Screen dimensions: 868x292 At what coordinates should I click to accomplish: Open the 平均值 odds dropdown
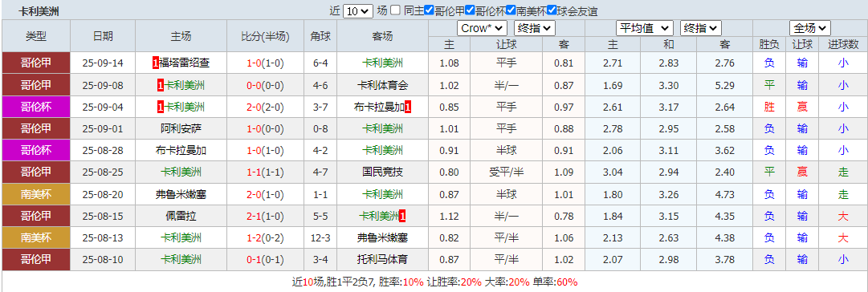click(x=644, y=27)
